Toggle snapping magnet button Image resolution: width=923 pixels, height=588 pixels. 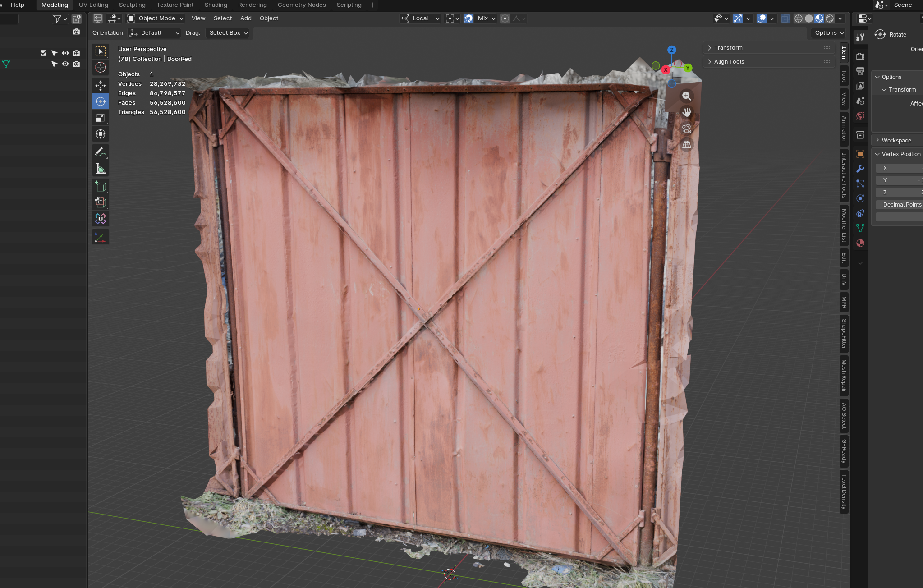pyautogui.click(x=468, y=18)
